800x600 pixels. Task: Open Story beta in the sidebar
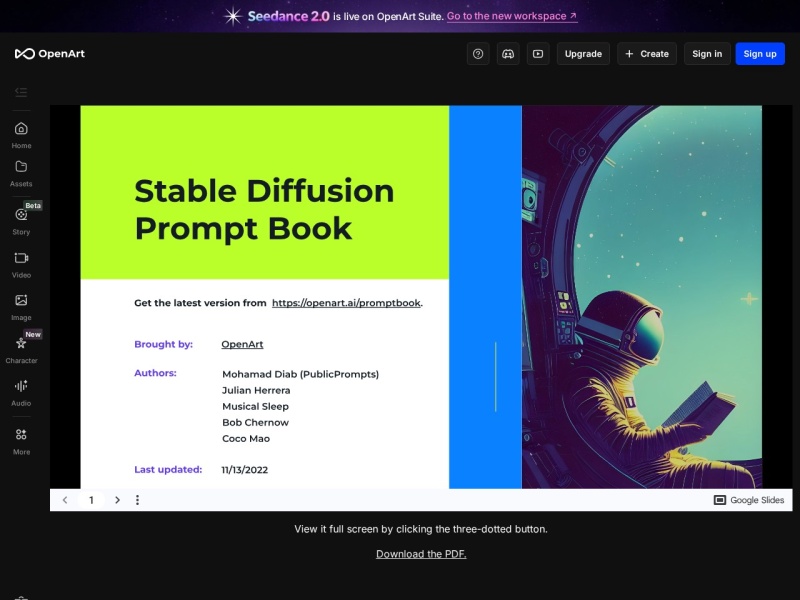(21, 221)
